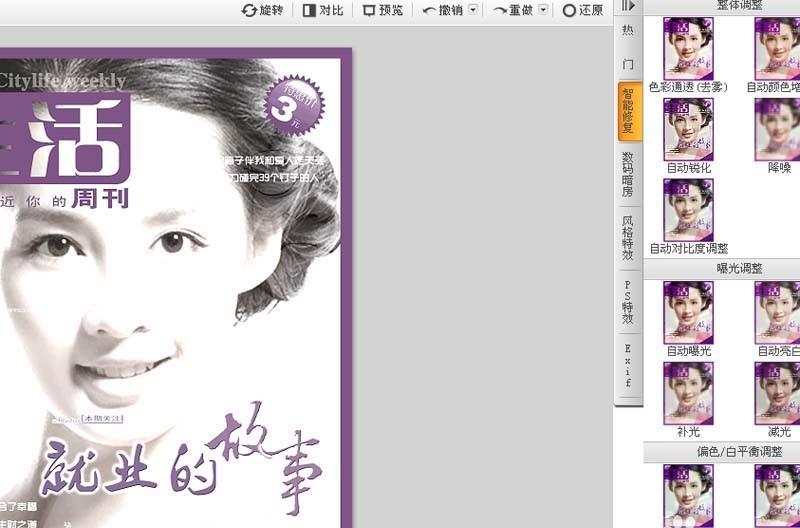Apply 自动曝光 effect thumbnail
Viewport: 800px width, 528px height.
[x=688, y=312]
